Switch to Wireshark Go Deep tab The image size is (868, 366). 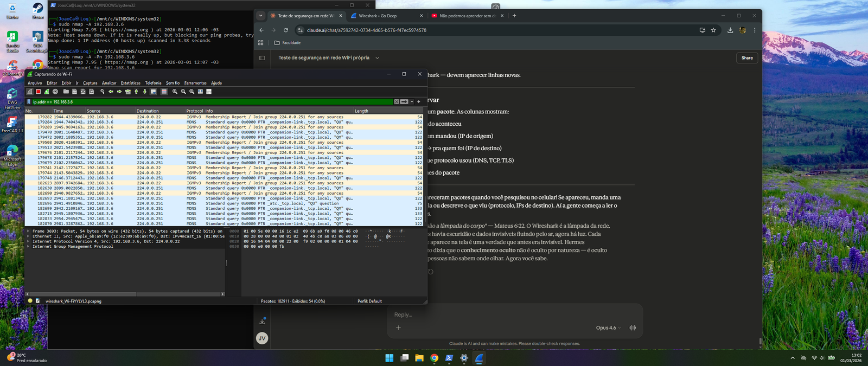(x=385, y=16)
